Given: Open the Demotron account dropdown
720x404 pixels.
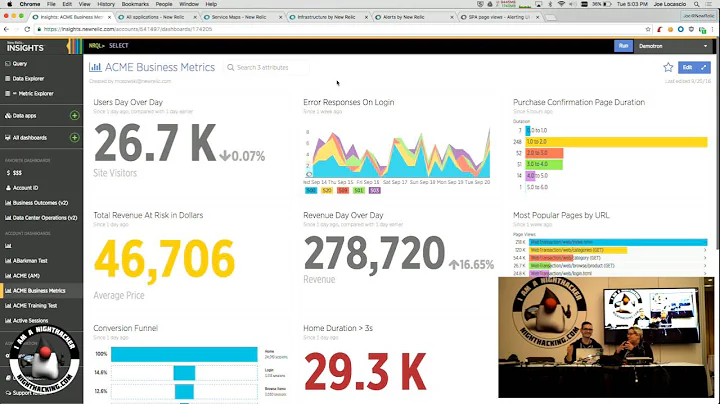Looking at the screenshot, I should coord(673,46).
